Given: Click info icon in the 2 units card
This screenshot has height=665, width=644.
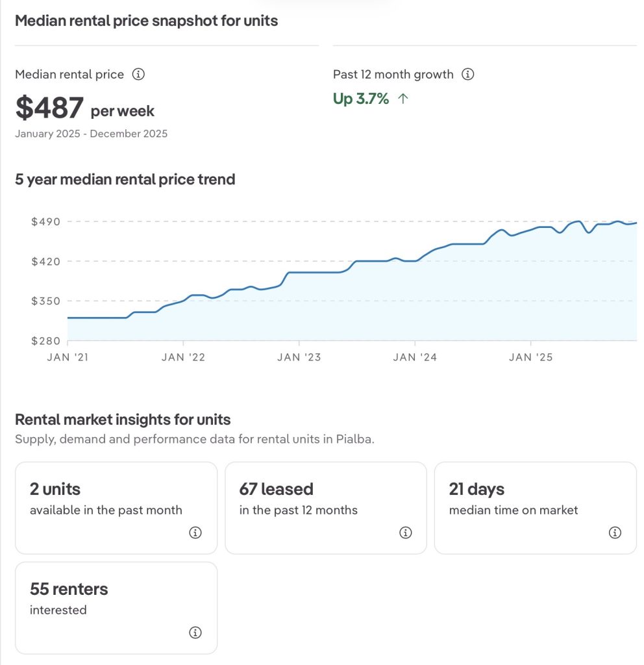Looking at the screenshot, I should (x=195, y=533).
